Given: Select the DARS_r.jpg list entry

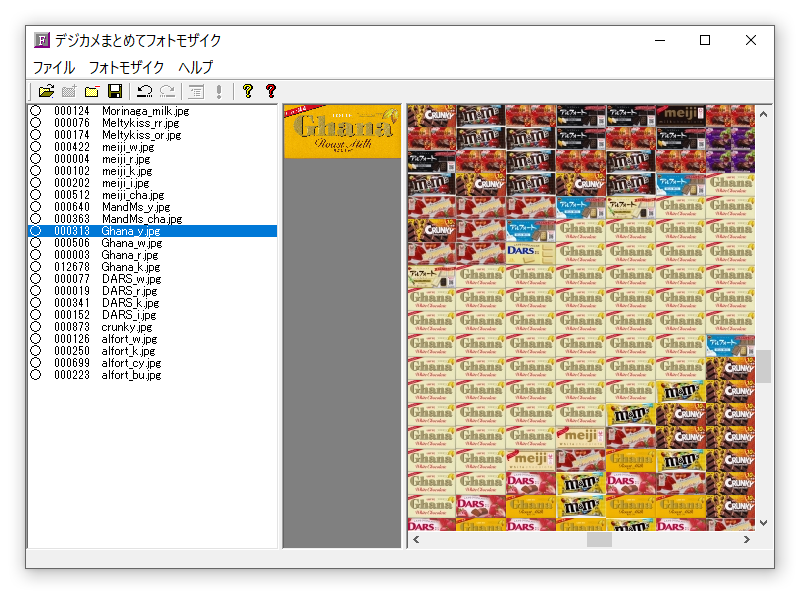Looking at the screenshot, I should click(153, 291).
